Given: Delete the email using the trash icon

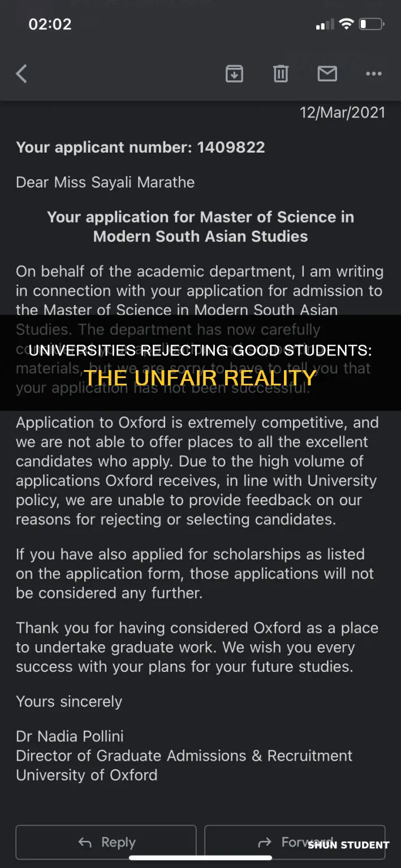Looking at the screenshot, I should click(x=281, y=73).
